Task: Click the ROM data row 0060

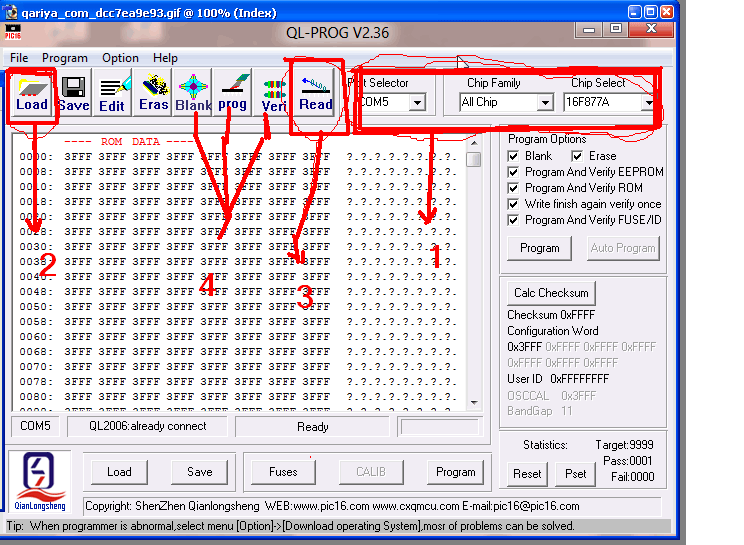Action: [238, 337]
